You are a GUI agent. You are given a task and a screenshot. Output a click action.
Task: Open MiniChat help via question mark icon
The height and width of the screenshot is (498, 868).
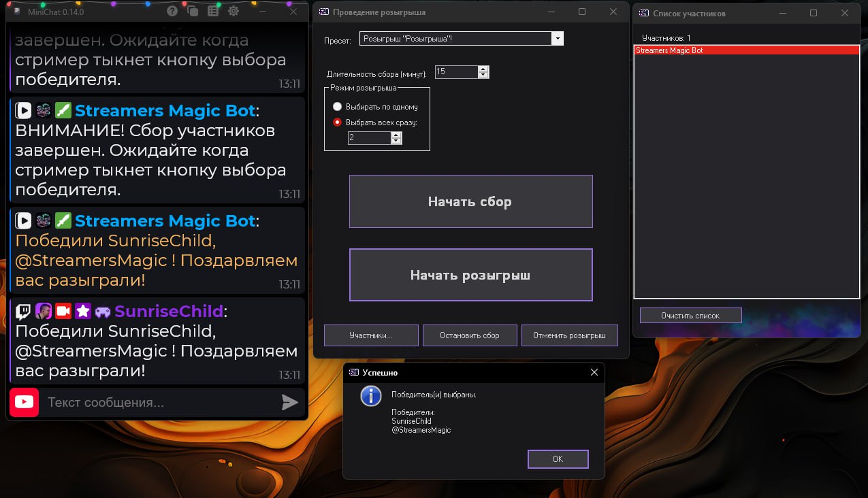[x=172, y=11]
